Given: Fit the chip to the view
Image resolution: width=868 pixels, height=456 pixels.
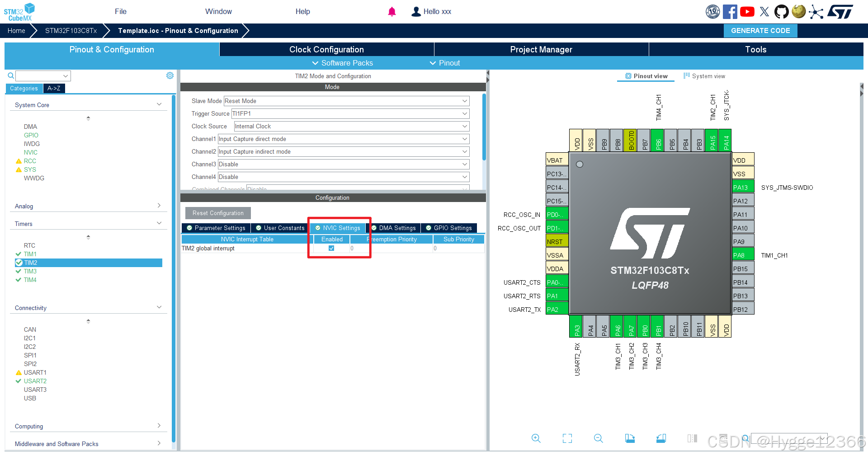Looking at the screenshot, I should 567,438.
